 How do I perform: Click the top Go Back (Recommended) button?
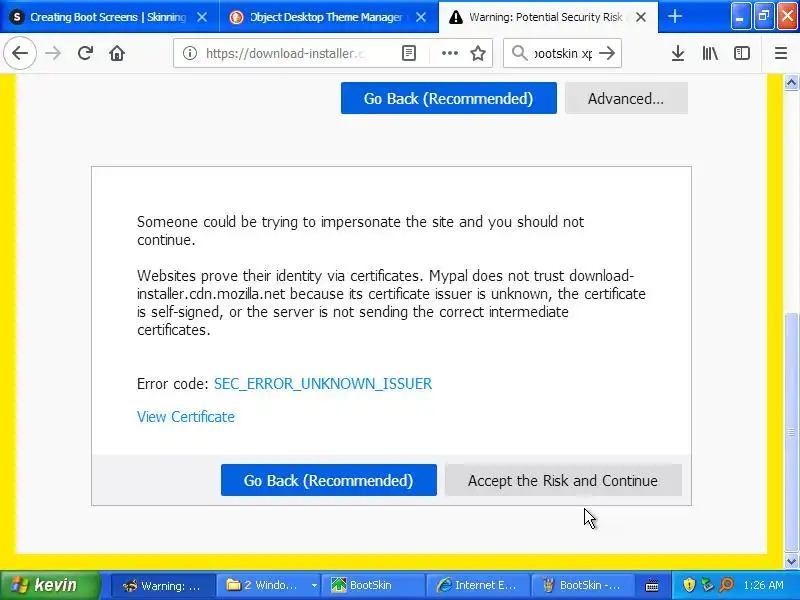tap(448, 98)
